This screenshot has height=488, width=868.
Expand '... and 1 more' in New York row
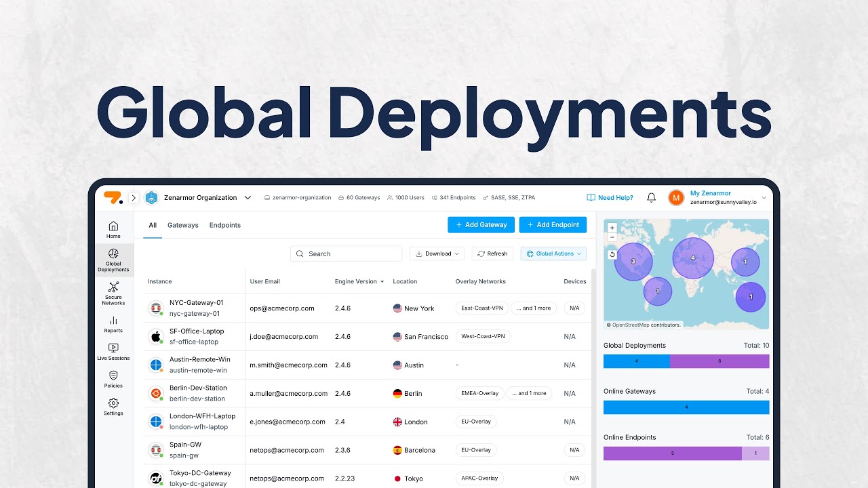coord(534,308)
